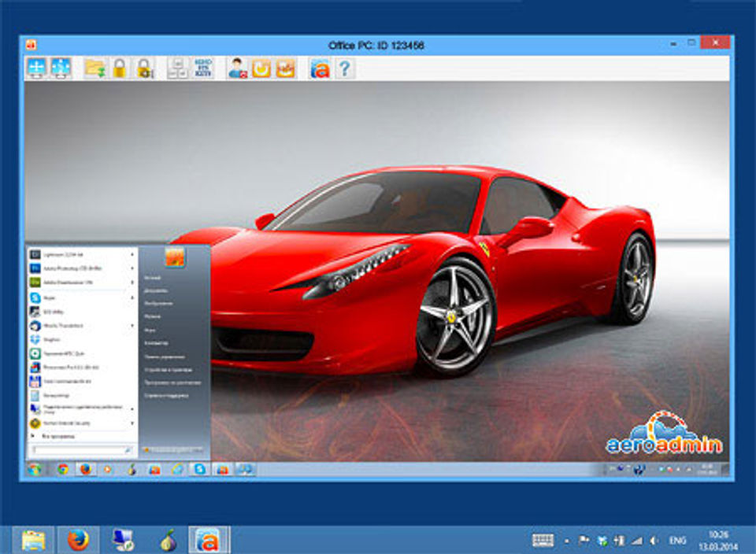Expand Adobe Photoshop submenu arrow
This screenshot has width=756, height=554.
(x=132, y=268)
